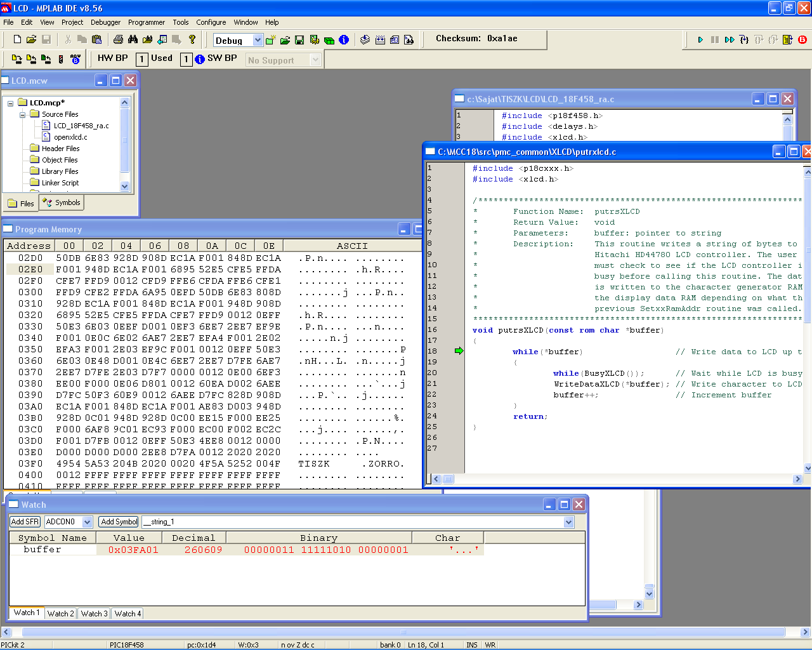812x650 pixels.
Task: Open the ADCON0 SFR dropdown
Action: (x=88, y=522)
